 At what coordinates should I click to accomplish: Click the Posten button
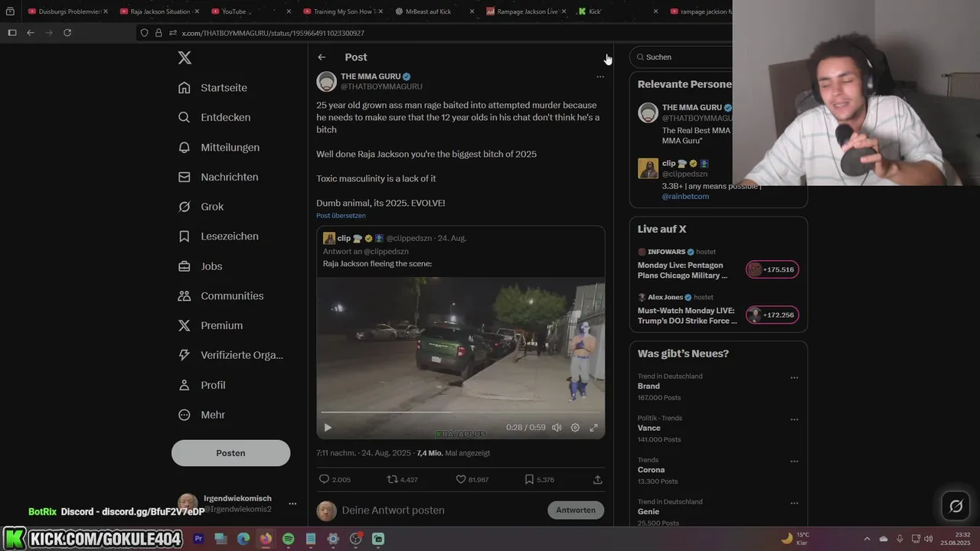[230, 453]
